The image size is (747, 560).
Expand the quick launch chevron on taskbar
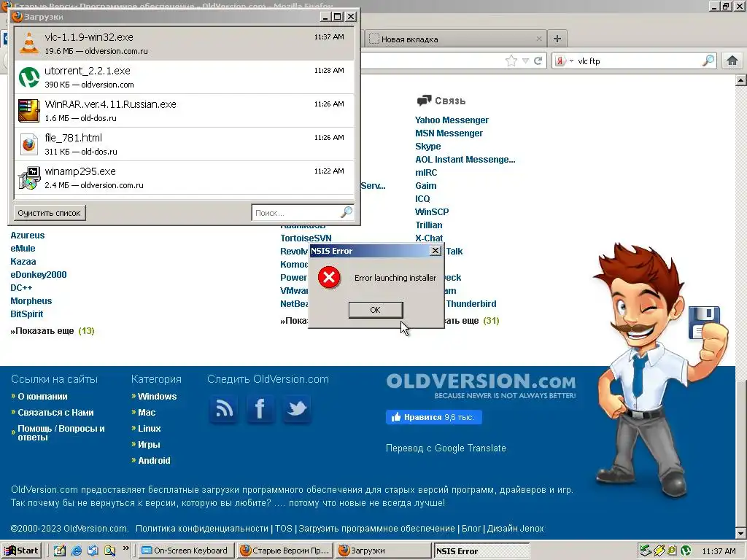point(126,548)
